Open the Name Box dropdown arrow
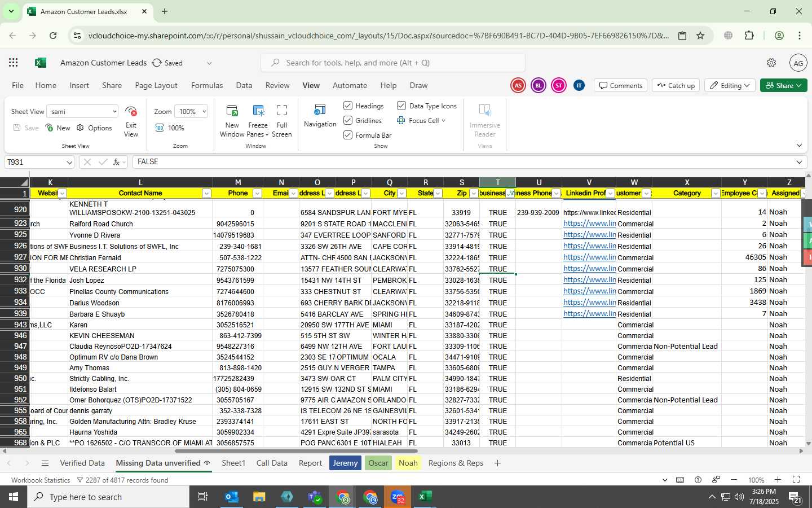Screen dimensions: 812x508 tap(69, 163)
